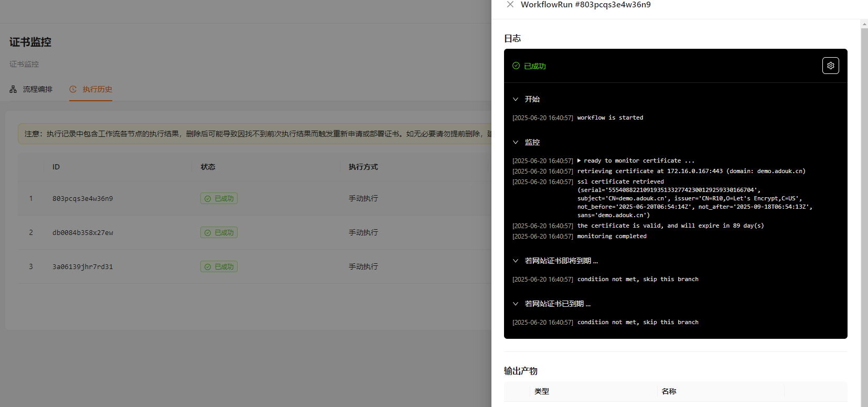Click the history clock icon beside 执行历史
Screen dimensions: 868x407
pos(73,89)
